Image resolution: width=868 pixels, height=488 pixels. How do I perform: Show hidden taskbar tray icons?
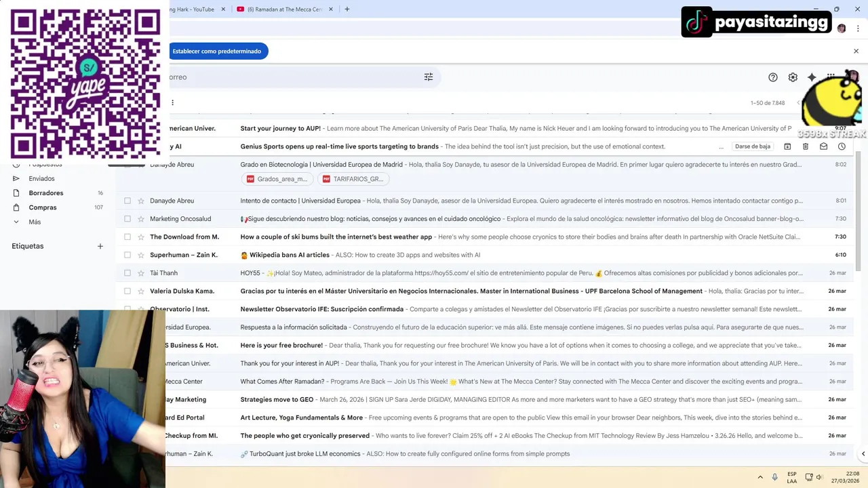tap(760, 477)
